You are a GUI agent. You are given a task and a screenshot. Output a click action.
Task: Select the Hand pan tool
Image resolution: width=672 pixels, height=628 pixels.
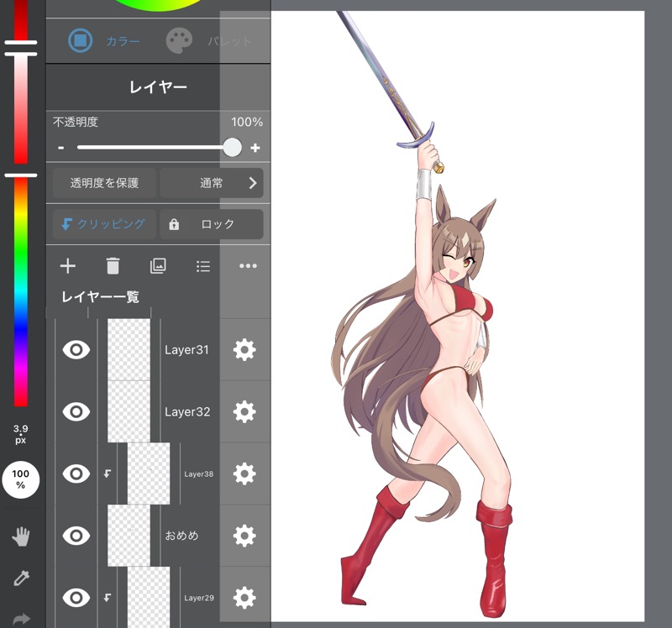pos(21,537)
